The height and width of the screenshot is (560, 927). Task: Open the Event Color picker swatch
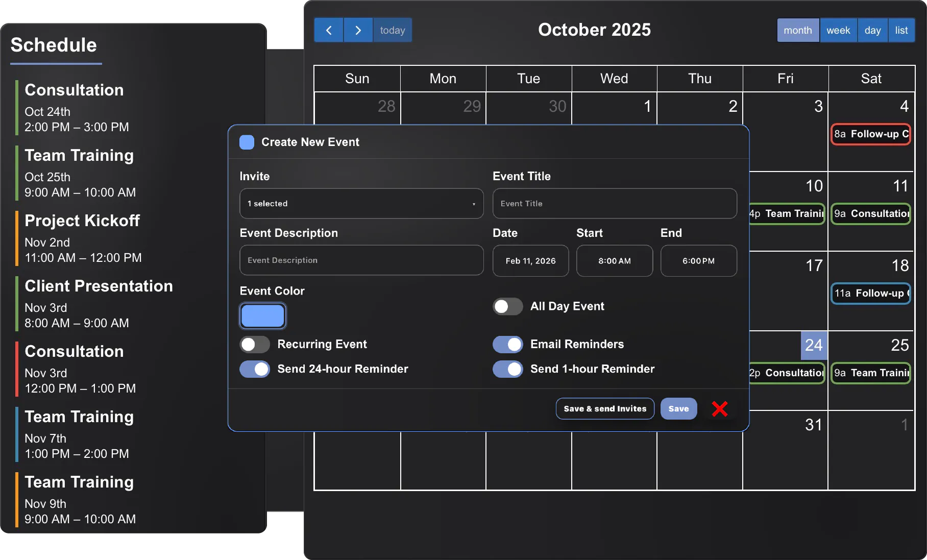[x=262, y=315]
